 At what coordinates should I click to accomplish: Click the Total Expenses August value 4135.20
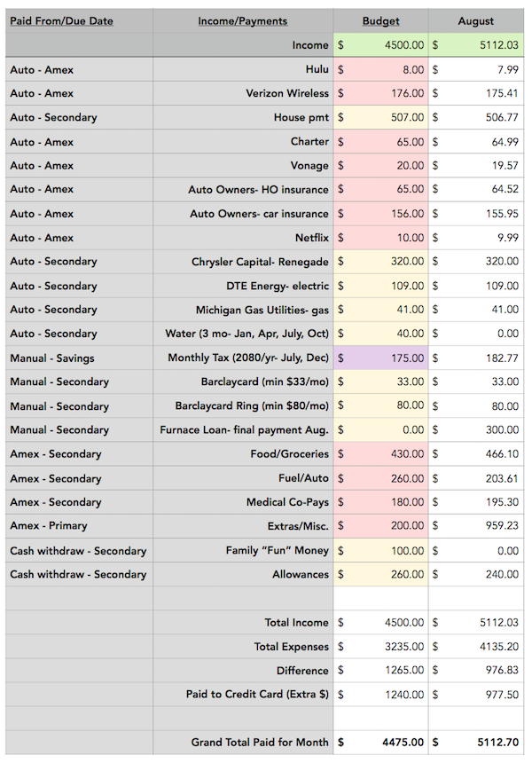(x=475, y=647)
